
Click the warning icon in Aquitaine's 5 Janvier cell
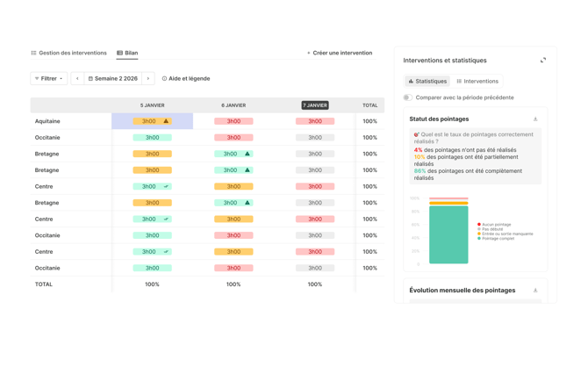[x=166, y=121]
